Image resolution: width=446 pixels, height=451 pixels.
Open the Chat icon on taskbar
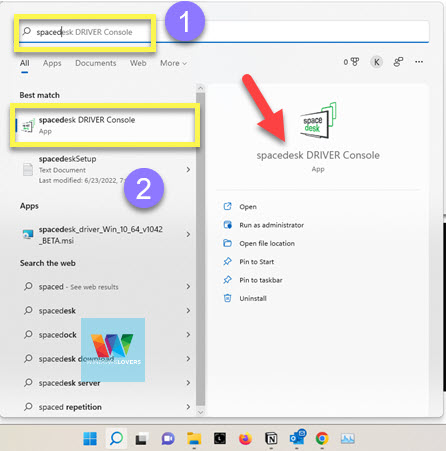[168, 438]
